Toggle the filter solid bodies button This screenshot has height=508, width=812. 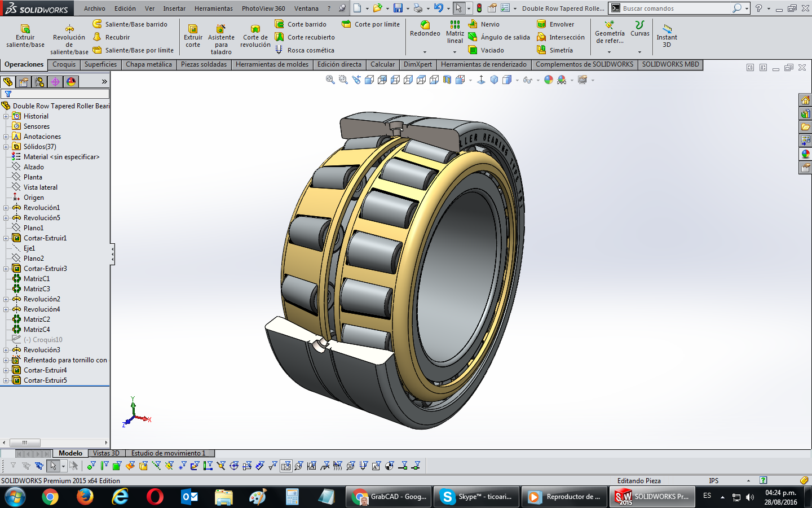click(x=143, y=466)
